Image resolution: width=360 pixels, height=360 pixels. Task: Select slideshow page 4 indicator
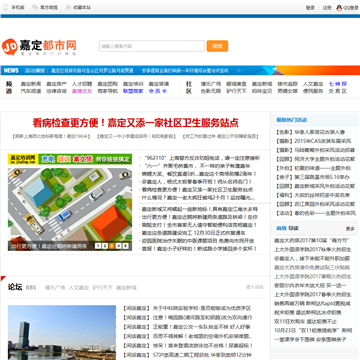pos(119,246)
